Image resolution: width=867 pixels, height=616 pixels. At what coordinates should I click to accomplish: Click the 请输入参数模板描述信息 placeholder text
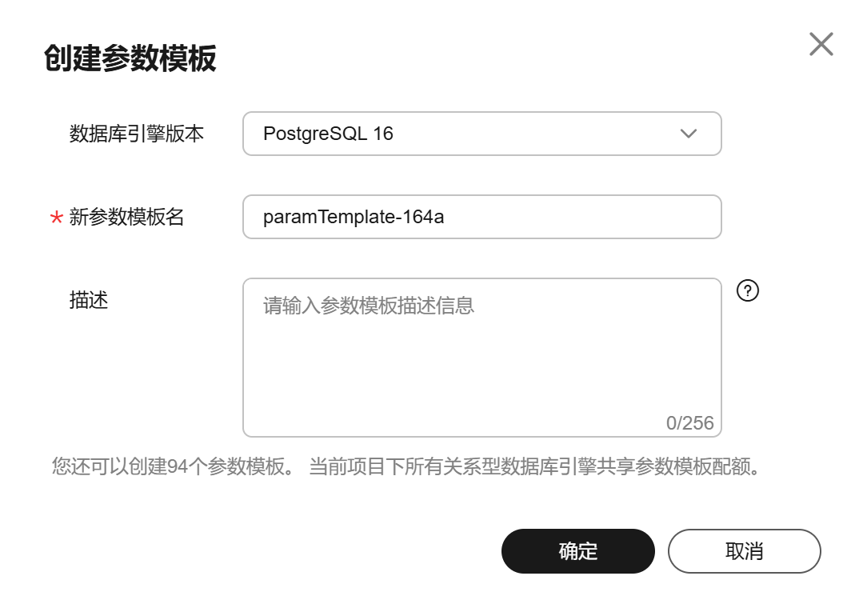[368, 306]
